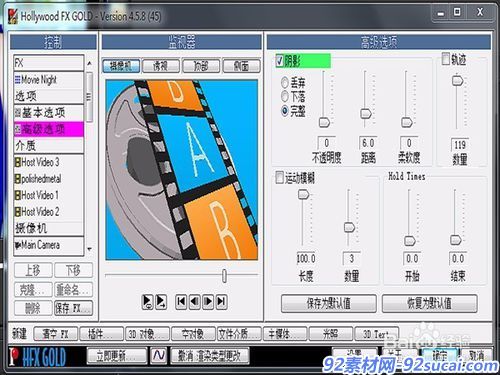Step back one frame icon
This screenshot has width=500, height=375.
[195, 302]
